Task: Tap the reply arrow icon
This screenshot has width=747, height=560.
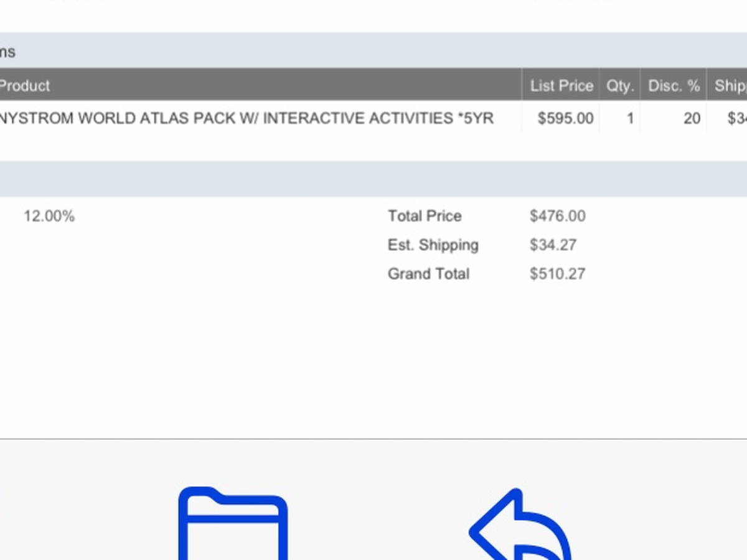Action: click(x=520, y=528)
